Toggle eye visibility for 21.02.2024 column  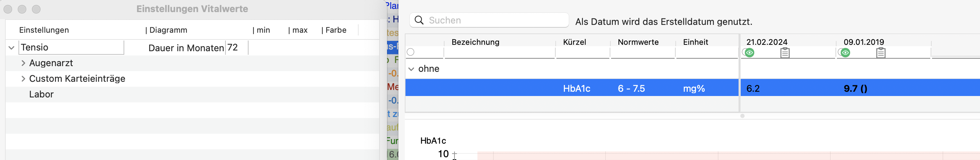pos(749,53)
